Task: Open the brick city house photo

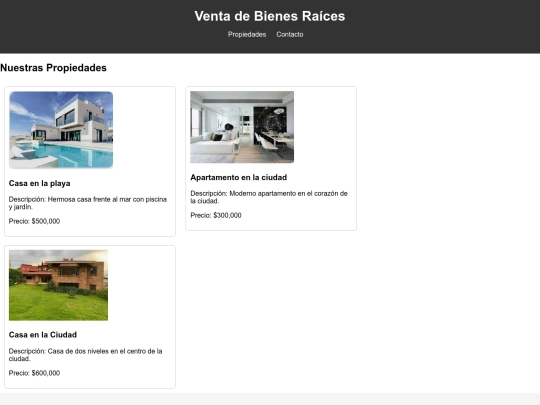Action: tap(58, 285)
